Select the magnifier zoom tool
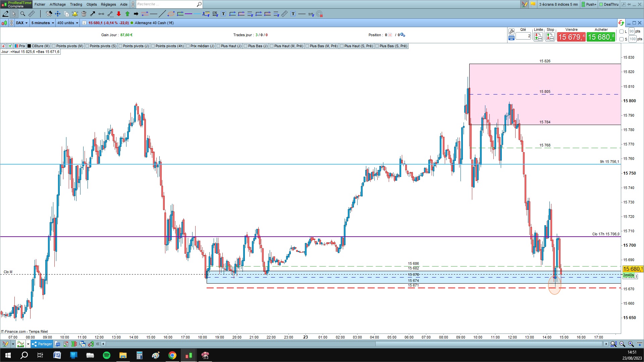This screenshot has height=362, width=644. [23, 14]
